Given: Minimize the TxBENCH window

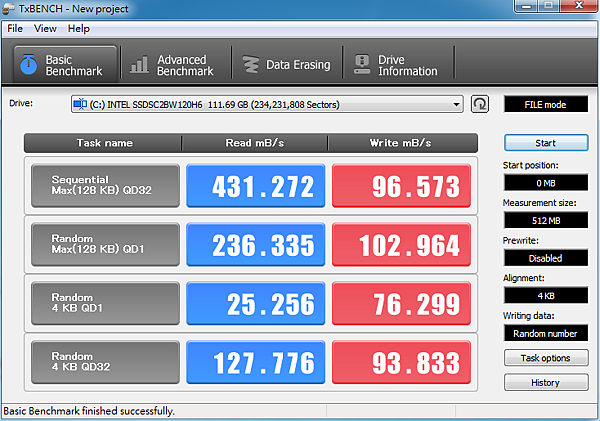Looking at the screenshot, I should point(527,6).
